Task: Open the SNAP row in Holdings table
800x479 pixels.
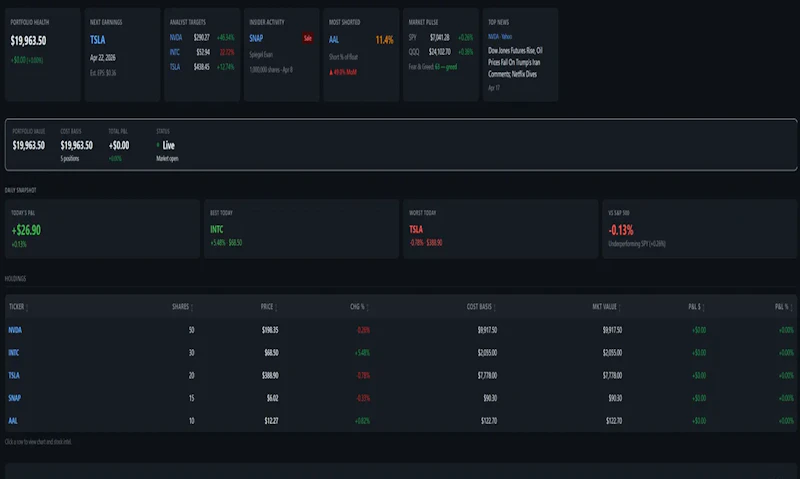Action: tap(401, 398)
